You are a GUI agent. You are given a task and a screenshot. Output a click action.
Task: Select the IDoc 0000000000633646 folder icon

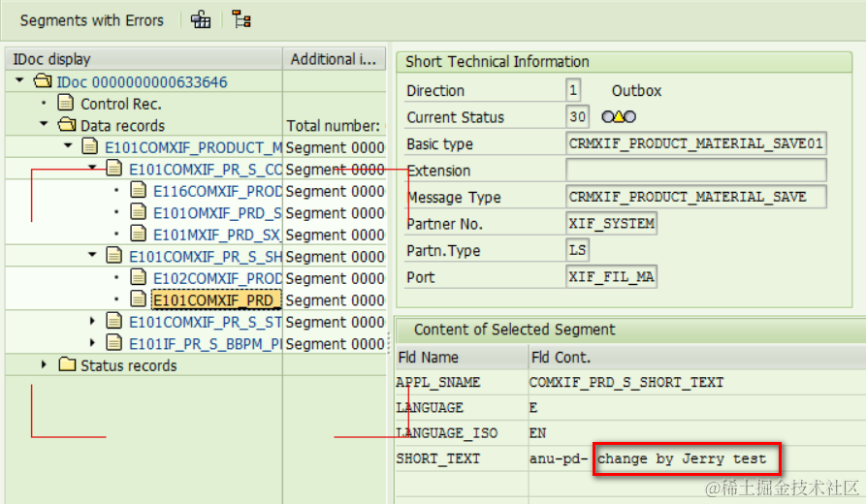43,81
